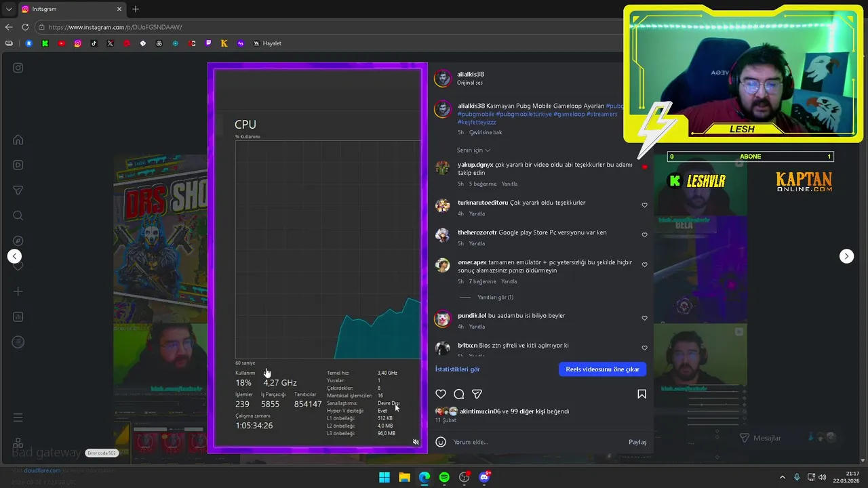Screen dimensions: 868x488
Task: Open the dashboard chart icon in sidebar
Action: (18, 317)
